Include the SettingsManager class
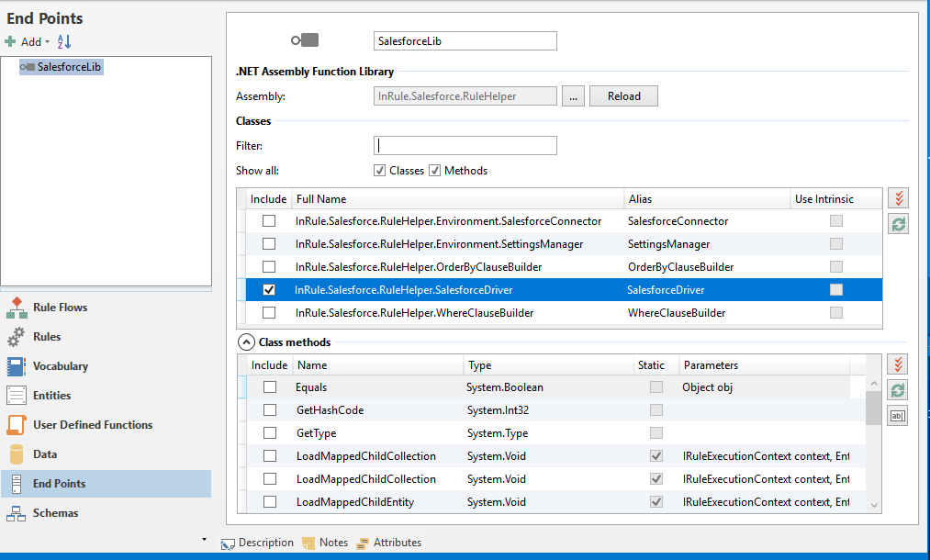The height and width of the screenshot is (560, 930). (269, 244)
